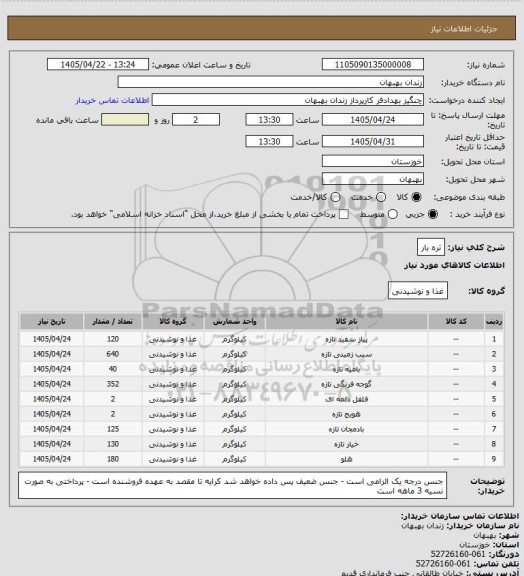
Task: Select the row for هلو
Action: (262, 459)
